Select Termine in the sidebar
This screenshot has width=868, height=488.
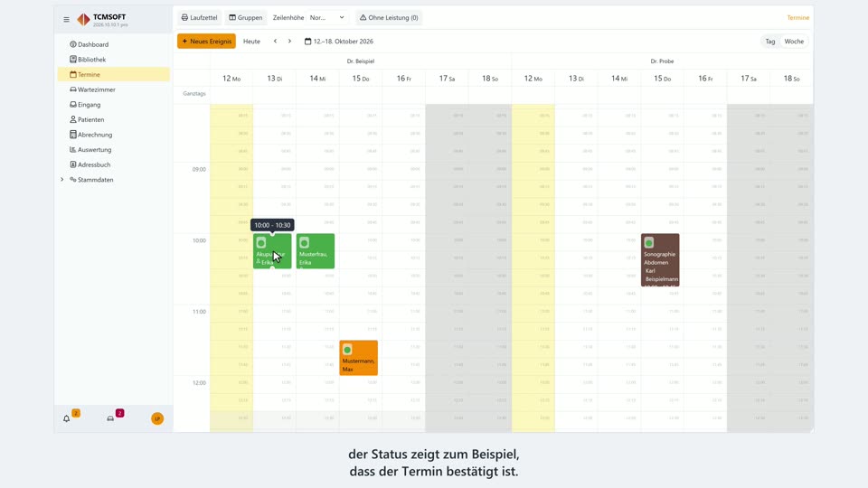pos(114,74)
